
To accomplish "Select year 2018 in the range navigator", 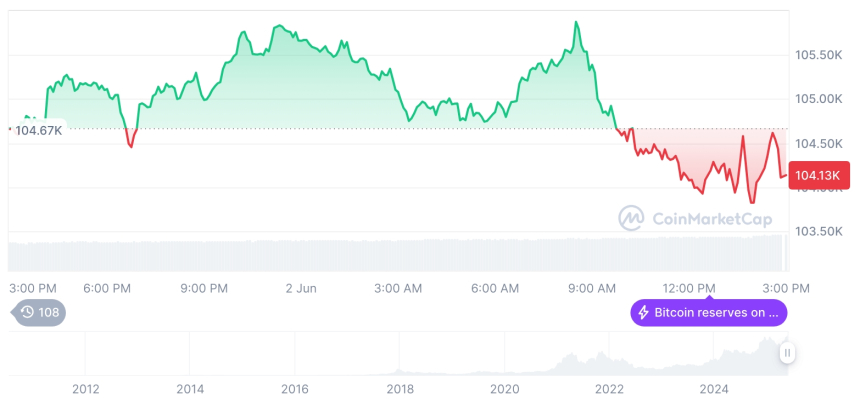I will coord(400,388).
